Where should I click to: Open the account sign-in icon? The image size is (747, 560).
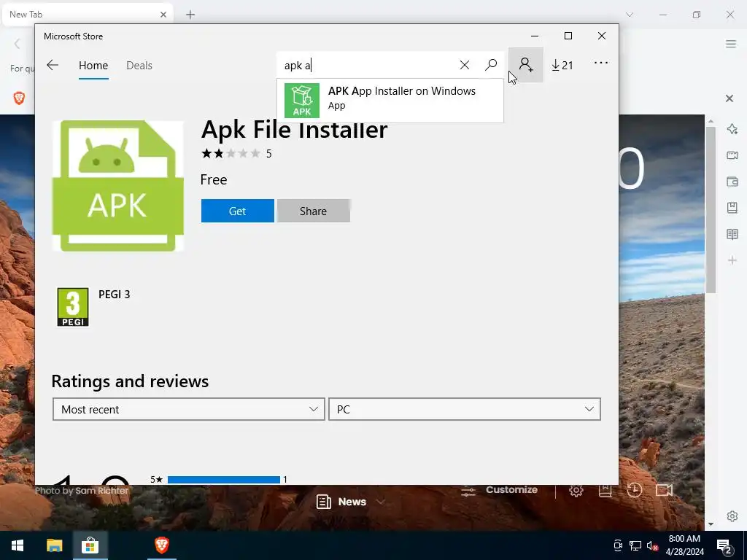coord(526,65)
